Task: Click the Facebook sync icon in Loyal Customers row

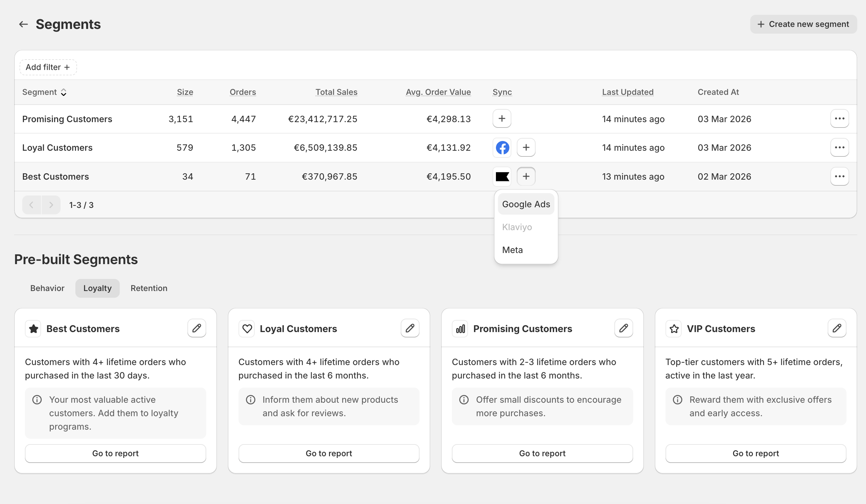Action: (x=502, y=147)
